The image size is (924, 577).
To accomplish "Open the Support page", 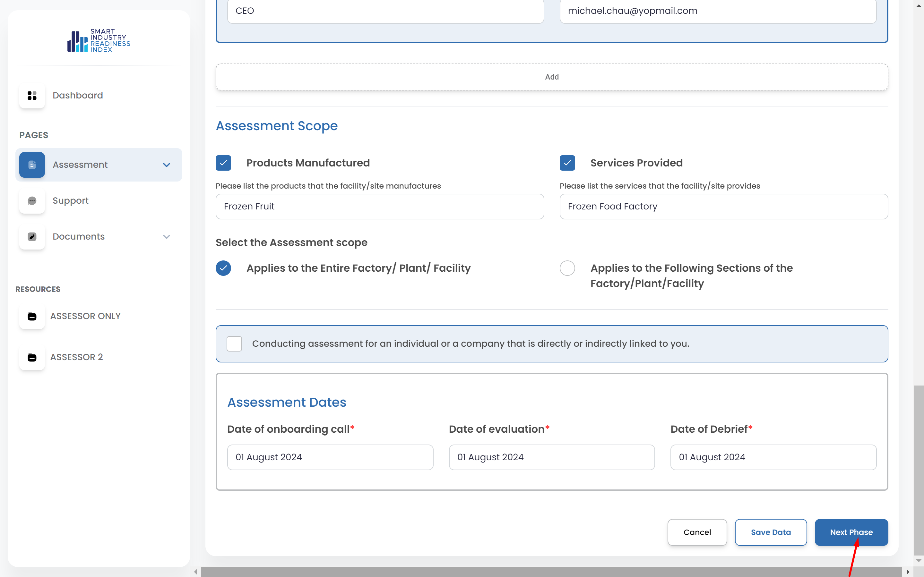I will [71, 201].
